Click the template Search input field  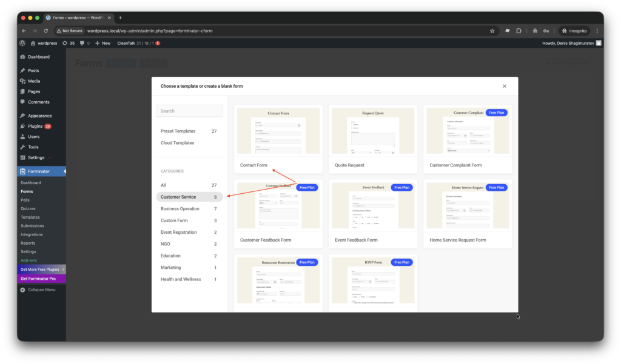tap(189, 111)
